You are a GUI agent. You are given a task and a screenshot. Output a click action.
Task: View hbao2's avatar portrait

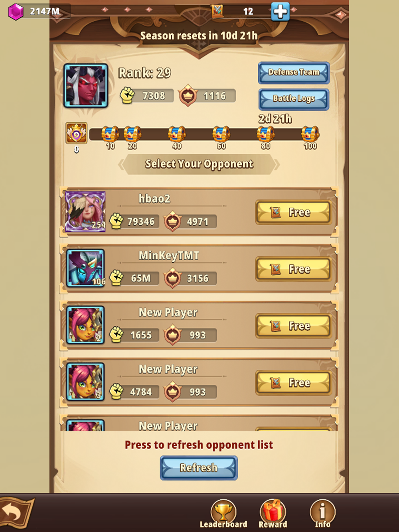[85, 211]
